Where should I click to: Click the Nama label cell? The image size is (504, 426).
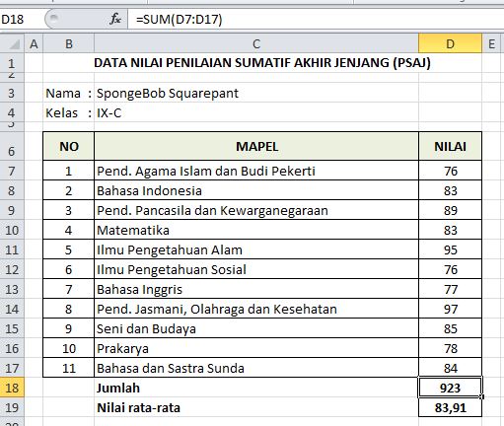coord(68,93)
